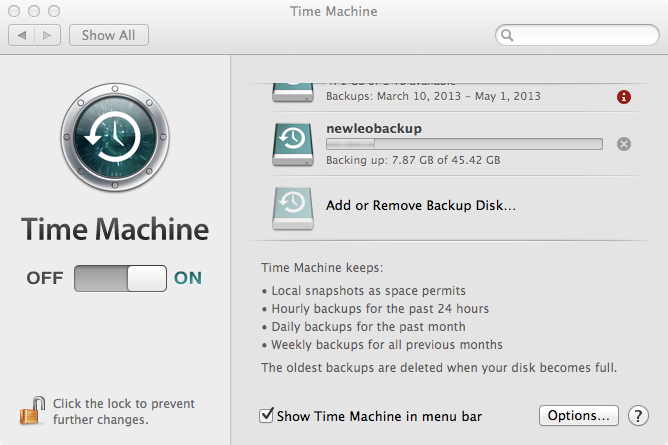Uncheck Show Time Machine in menu bar
The height and width of the screenshot is (445, 668).
tap(266, 415)
